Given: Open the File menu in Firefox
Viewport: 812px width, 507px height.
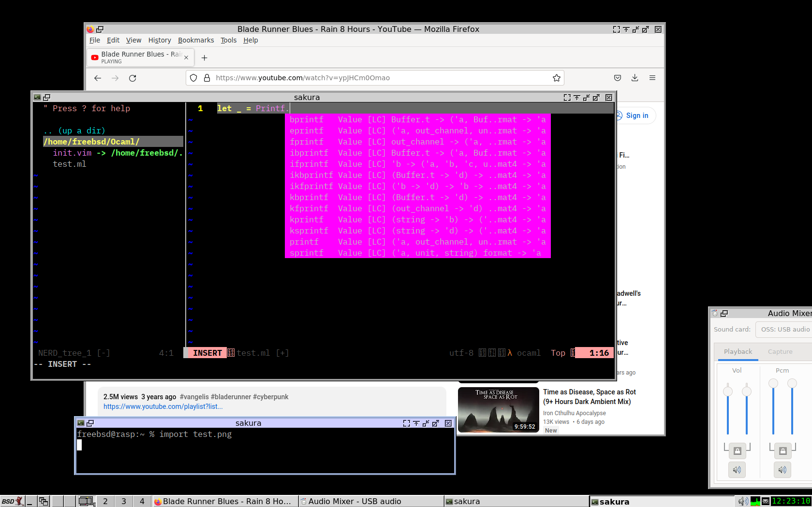Looking at the screenshot, I should [x=95, y=40].
